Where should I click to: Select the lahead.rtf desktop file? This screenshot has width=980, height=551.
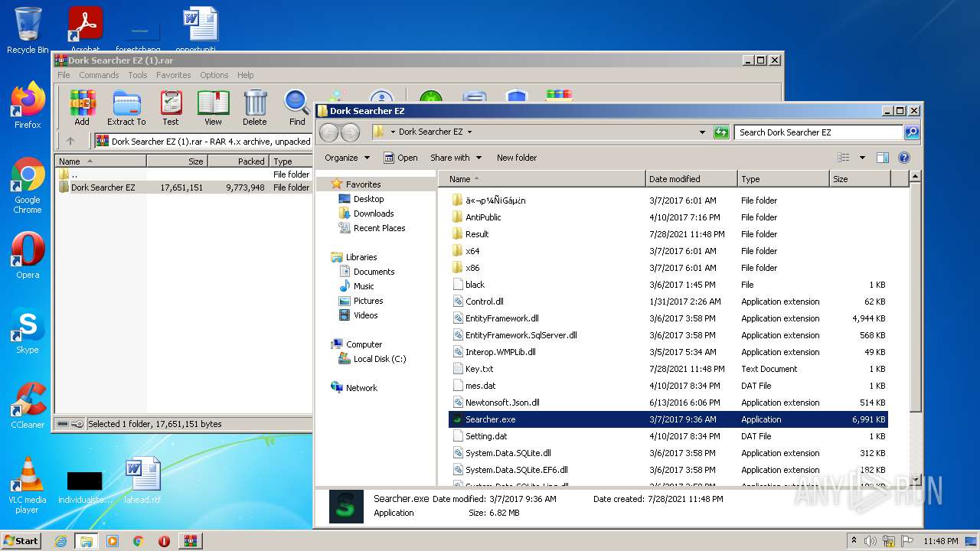[x=143, y=480]
